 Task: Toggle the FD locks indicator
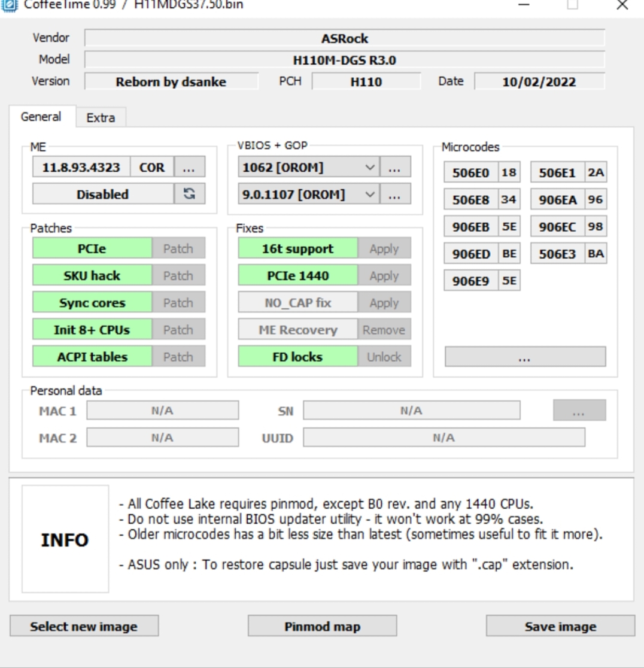(297, 357)
